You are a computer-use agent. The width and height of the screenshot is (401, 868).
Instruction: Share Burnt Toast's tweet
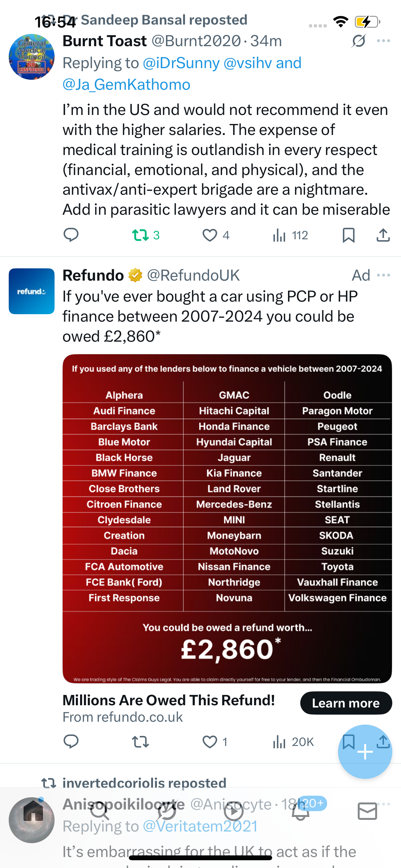click(383, 235)
